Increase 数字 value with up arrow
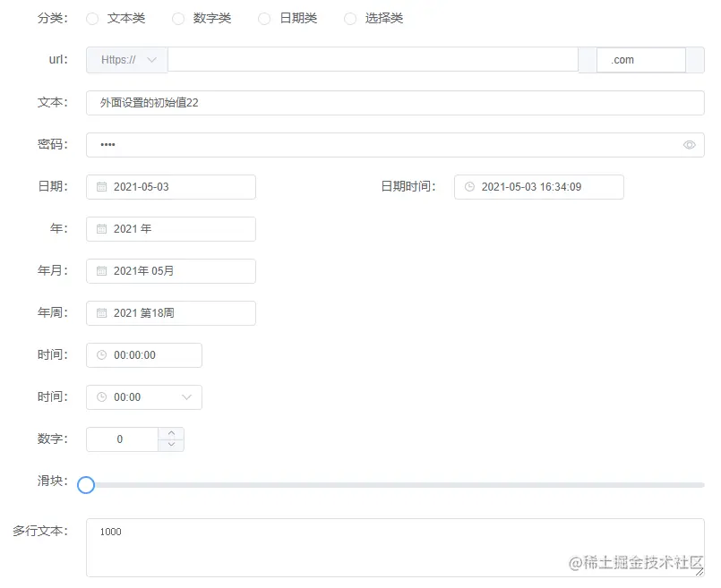The image size is (721, 588). point(171,433)
